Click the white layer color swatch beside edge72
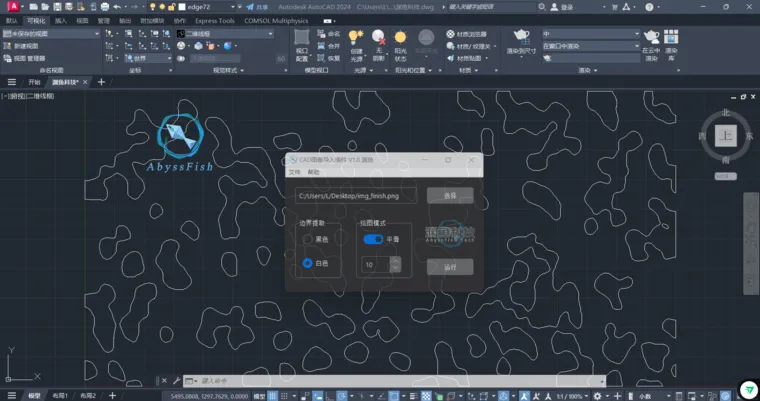Viewport: 760px width, 401px height. point(182,7)
